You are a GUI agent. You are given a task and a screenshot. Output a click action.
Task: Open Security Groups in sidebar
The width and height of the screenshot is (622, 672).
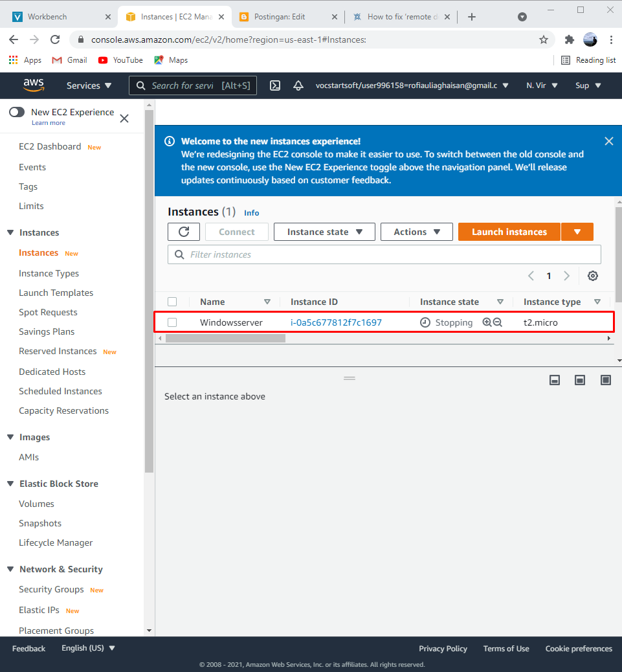tap(51, 589)
